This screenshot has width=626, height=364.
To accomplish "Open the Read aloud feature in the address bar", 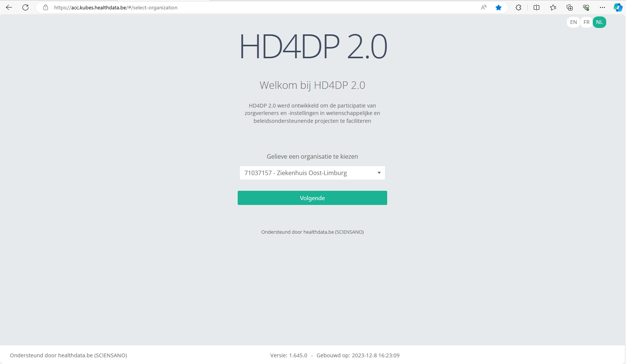I will (484, 7).
